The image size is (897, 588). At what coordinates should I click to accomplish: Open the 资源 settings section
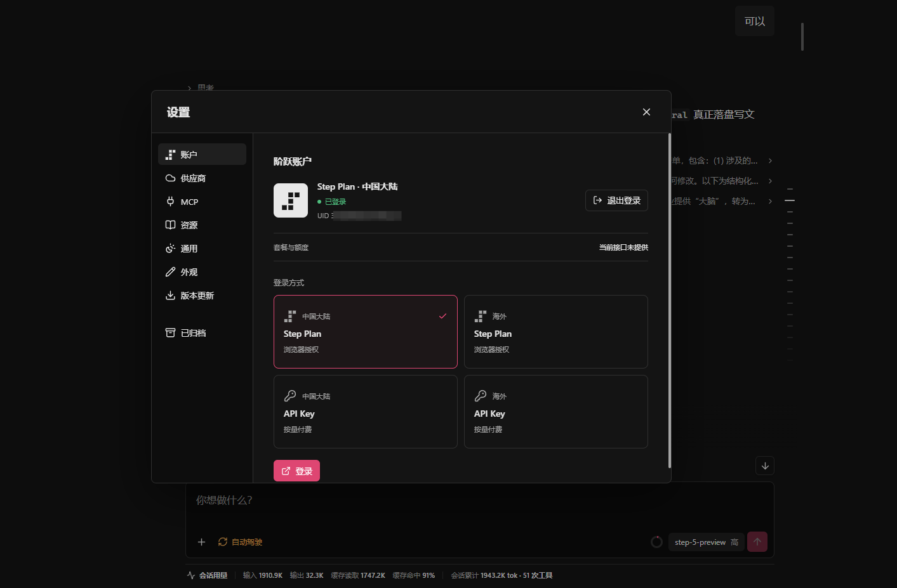202,225
